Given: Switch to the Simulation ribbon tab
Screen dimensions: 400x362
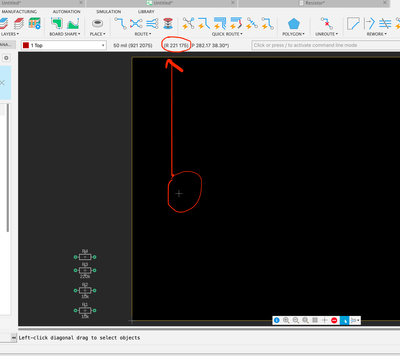Looking at the screenshot, I should 109,12.
